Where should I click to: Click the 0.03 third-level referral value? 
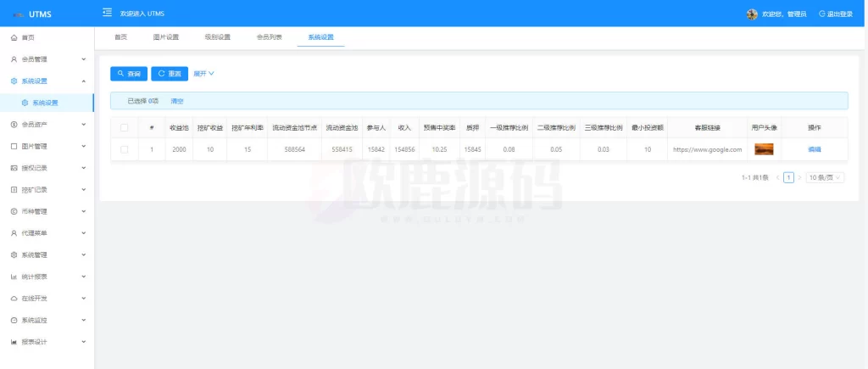pyautogui.click(x=604, y=149)
